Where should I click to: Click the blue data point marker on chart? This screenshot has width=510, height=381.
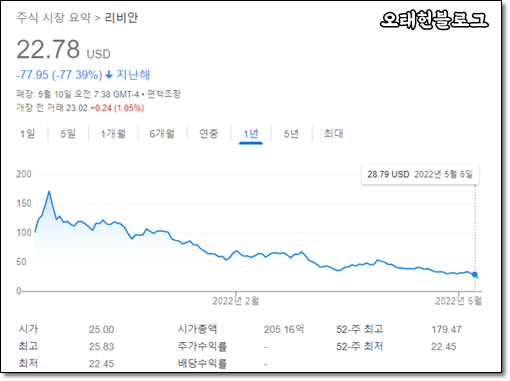(475, 274)
